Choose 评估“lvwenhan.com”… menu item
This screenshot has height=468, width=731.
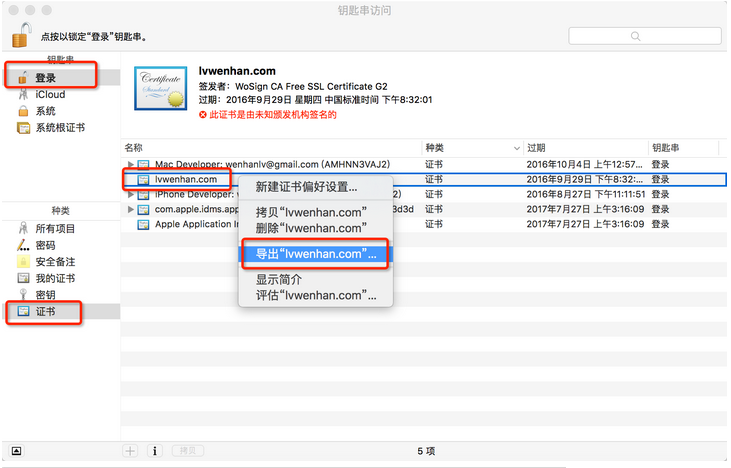[x=316, y=296]
